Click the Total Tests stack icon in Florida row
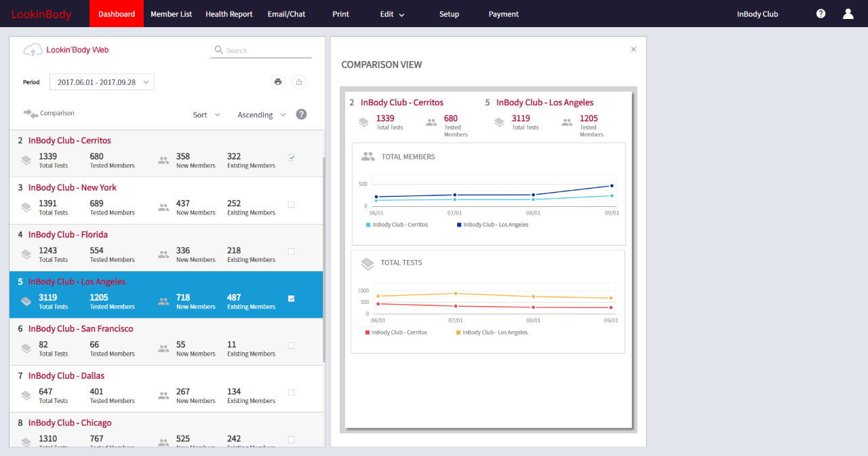This screenshot has width=868, height=456. (26, 254)
